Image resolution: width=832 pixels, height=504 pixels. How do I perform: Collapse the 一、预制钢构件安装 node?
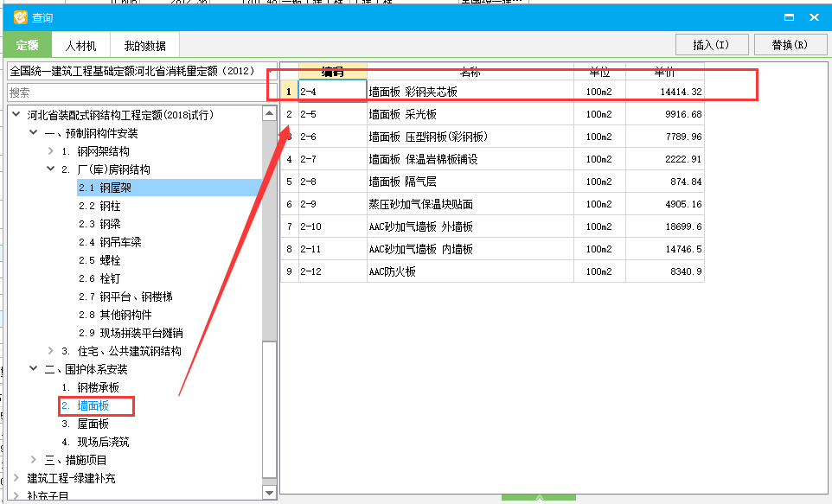(x=34, y=132)
